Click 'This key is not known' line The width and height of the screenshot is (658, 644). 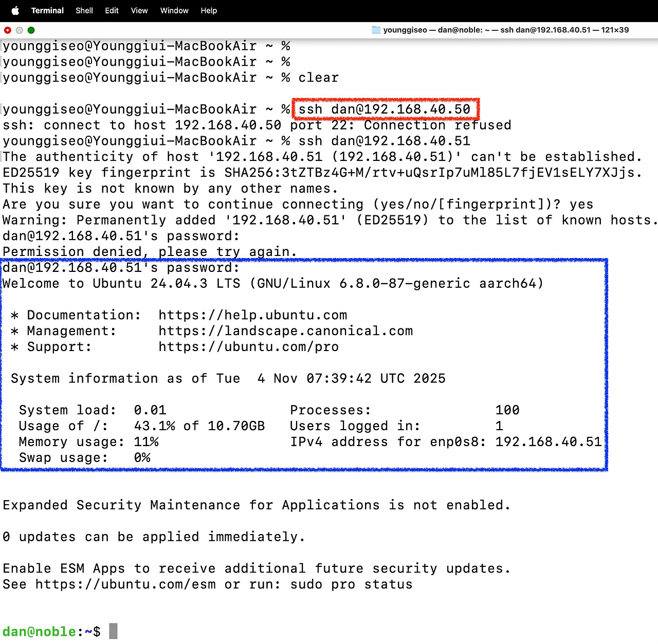170,189
